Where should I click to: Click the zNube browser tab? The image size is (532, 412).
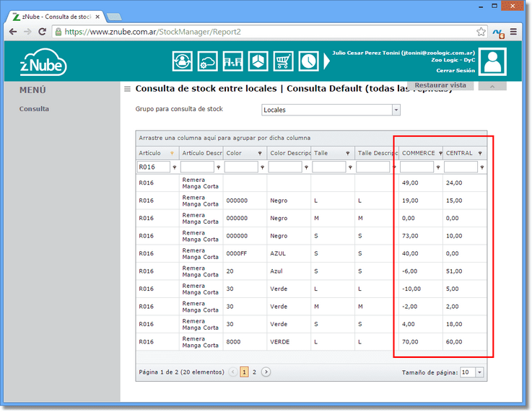[x=56, y=17]
